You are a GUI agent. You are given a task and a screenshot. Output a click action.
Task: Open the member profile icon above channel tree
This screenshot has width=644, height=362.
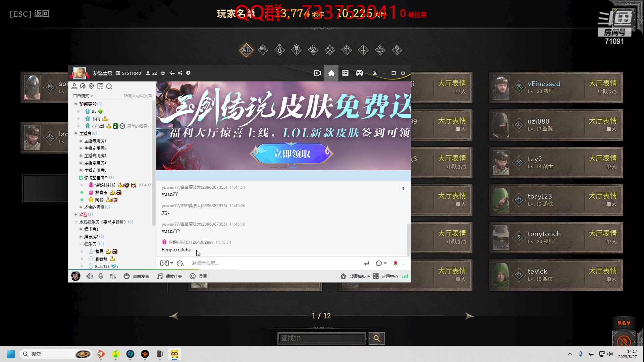click(74, 86)
